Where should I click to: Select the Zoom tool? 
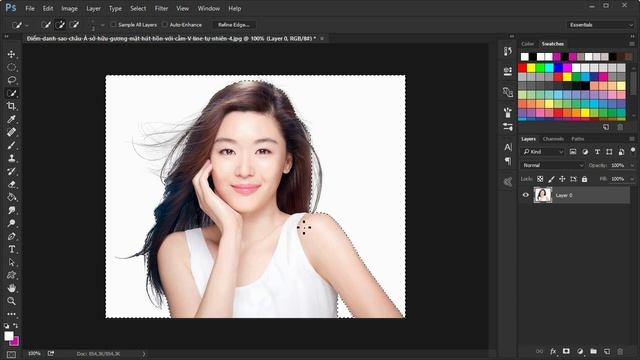pos(11,301)
